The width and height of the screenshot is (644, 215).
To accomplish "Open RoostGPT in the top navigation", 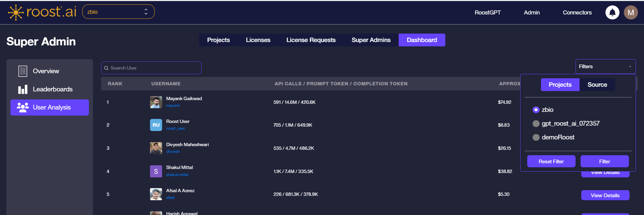I will point(488,12).
